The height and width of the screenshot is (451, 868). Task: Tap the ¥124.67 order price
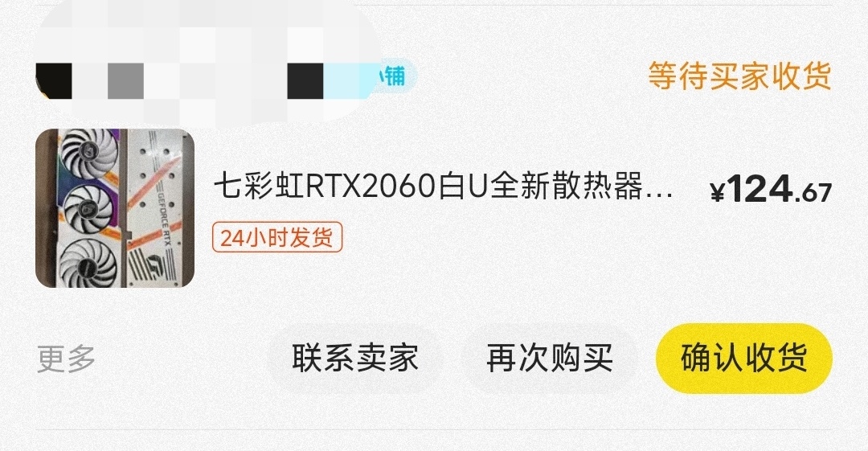771,190
